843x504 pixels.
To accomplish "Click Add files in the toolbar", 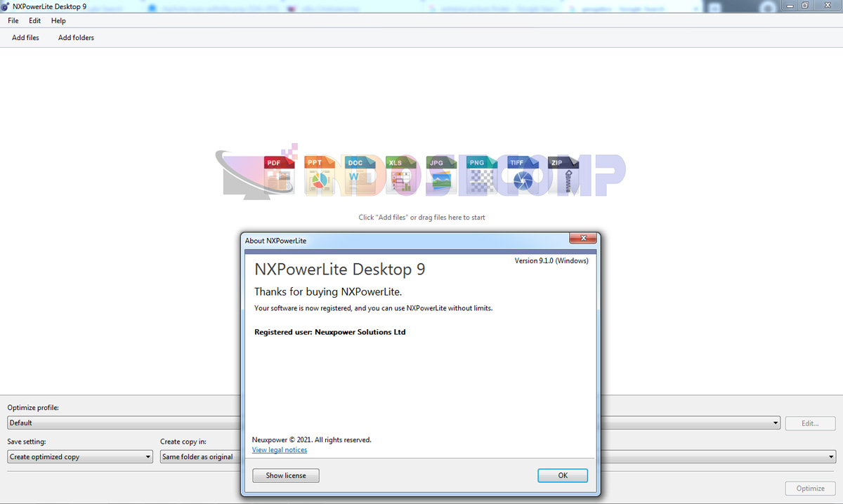I will [x=25, y=38].
